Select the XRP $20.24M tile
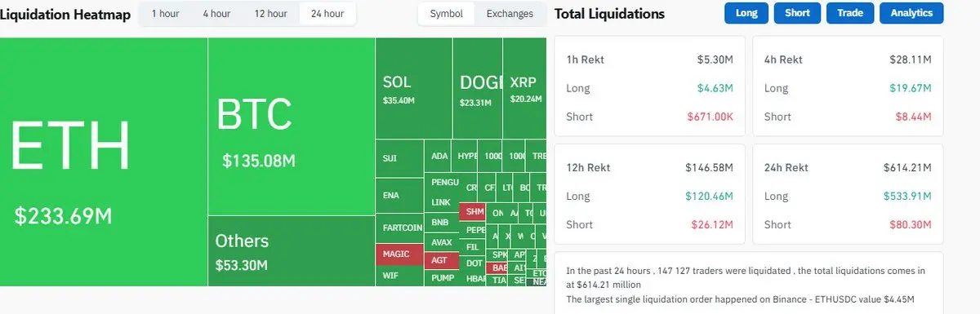This screenshot has height=314, width=980. [525, 88]
